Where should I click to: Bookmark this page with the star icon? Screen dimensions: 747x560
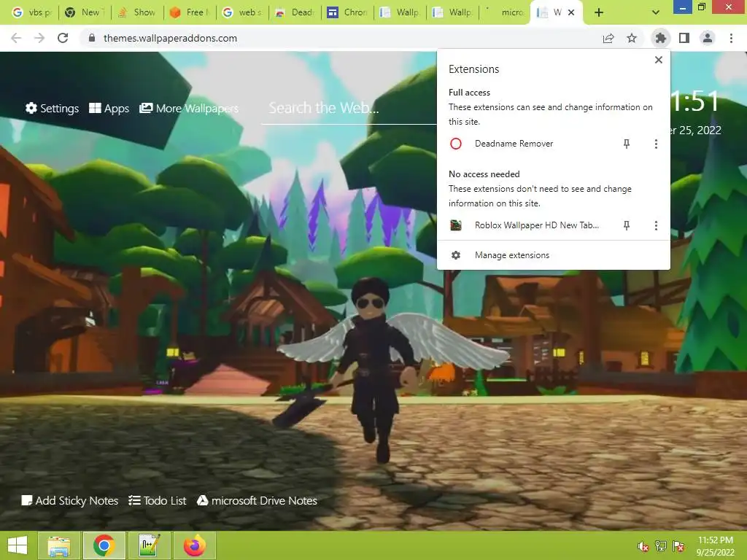(632, 38)
